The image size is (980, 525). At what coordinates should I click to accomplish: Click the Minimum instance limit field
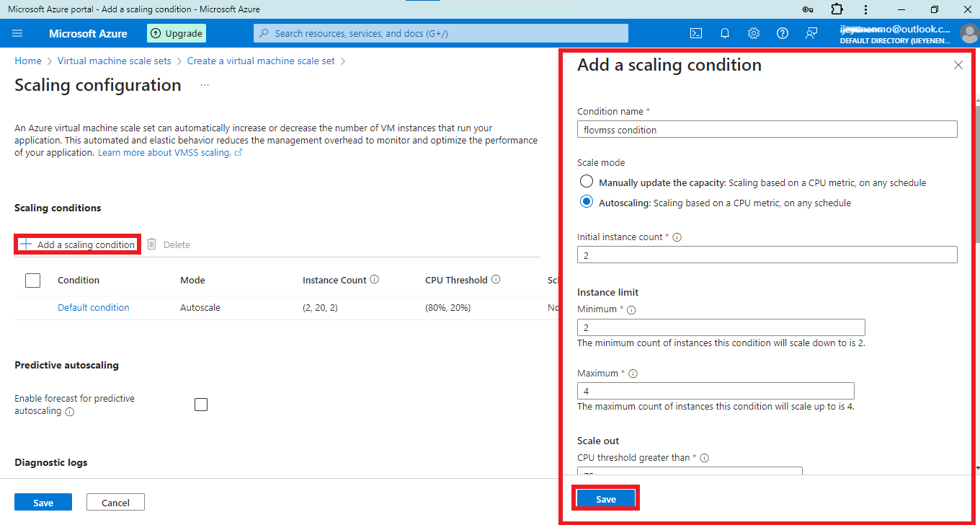pos(721,327)
